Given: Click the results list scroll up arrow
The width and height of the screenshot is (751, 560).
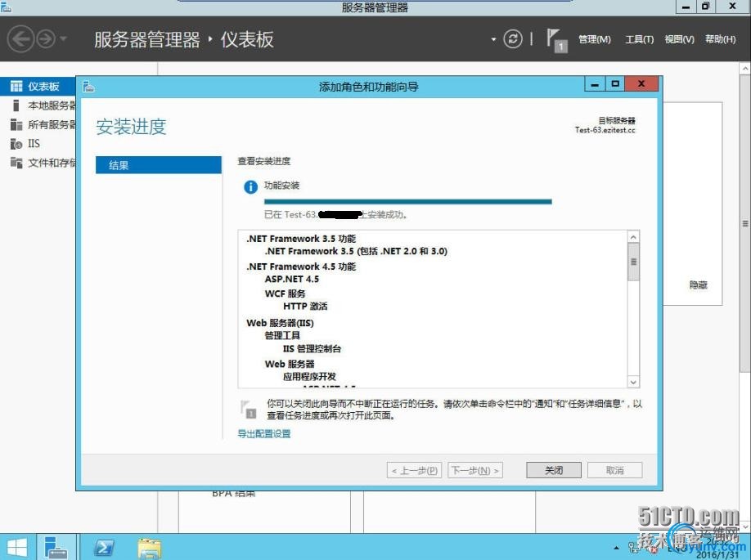Looking at the screenshot, I should (x=633, y=237).
